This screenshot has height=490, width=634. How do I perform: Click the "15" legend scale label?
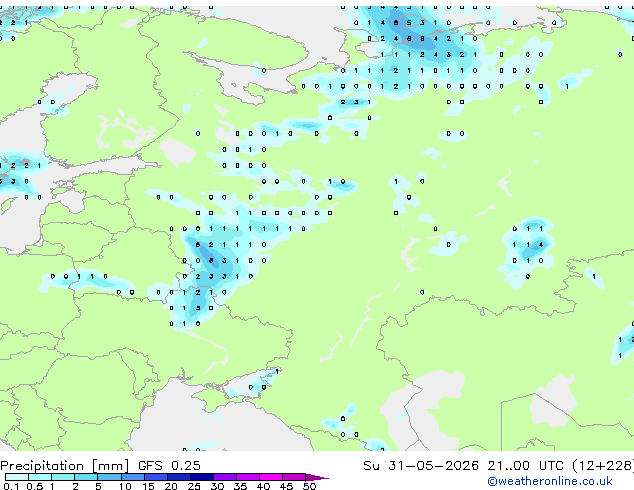[148, 486]
